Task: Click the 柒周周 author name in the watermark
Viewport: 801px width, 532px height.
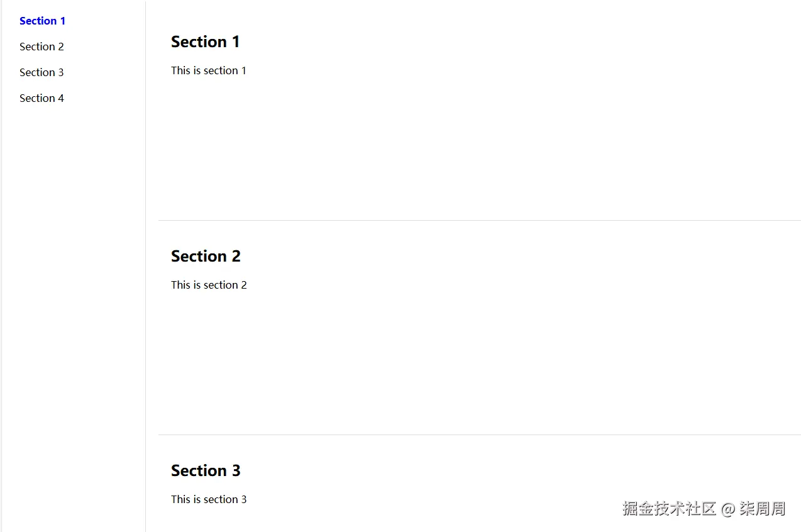Action: [x=762, y=509]
